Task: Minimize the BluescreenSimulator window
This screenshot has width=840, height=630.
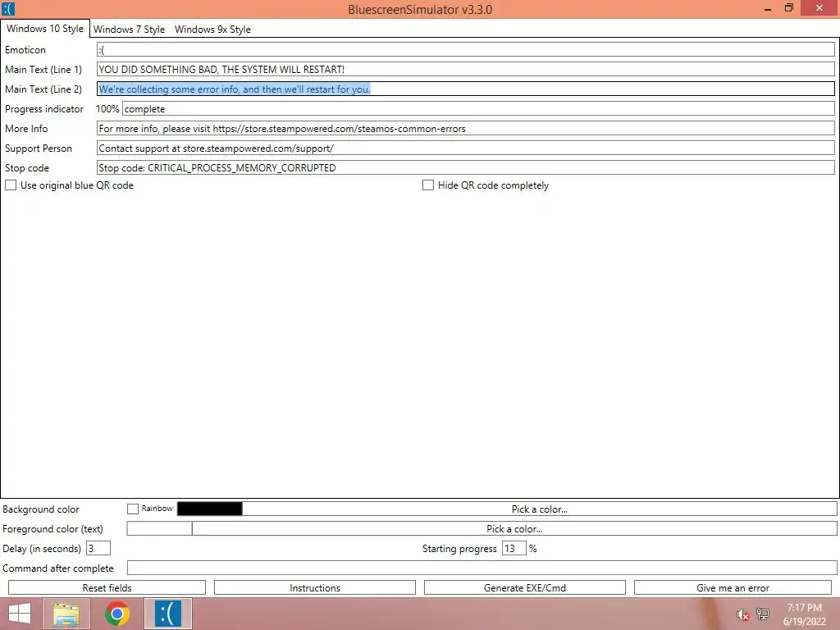Action: 768,9
